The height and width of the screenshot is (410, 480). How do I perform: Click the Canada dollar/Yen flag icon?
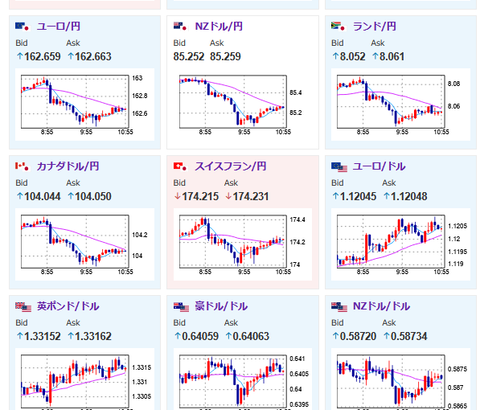coord(22,166)
